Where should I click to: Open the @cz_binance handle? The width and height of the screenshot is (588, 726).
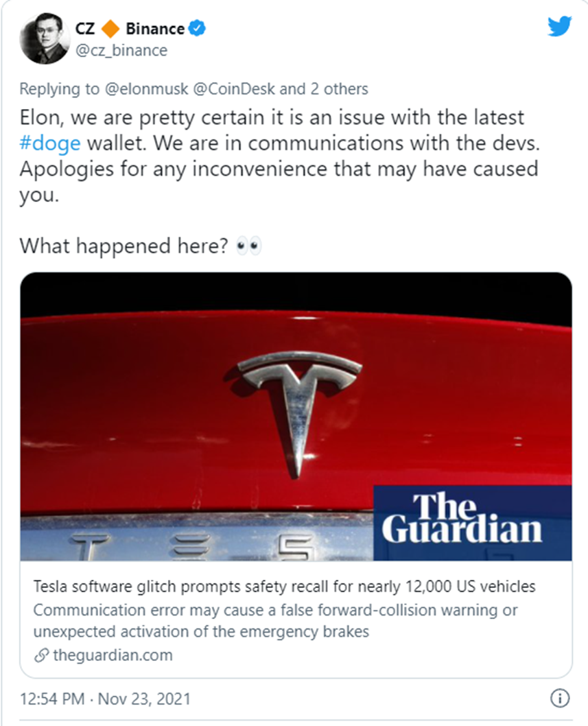pos(121,51)
